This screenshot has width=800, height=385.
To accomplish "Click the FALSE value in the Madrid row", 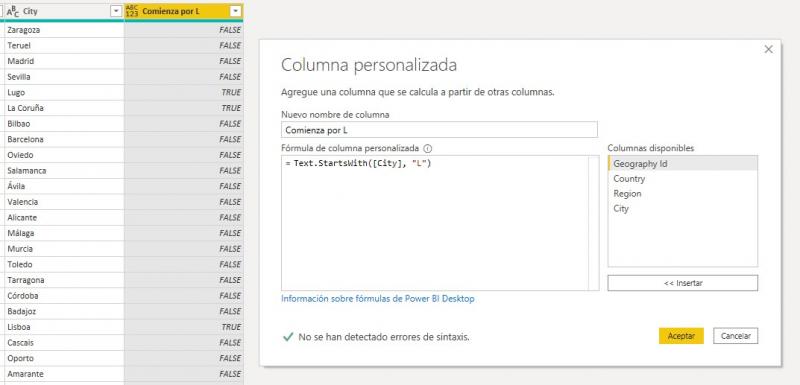I will click(230, 61).
